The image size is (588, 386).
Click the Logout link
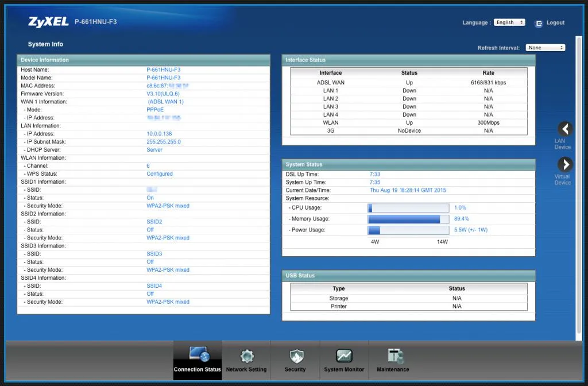[x=555, y=22]
